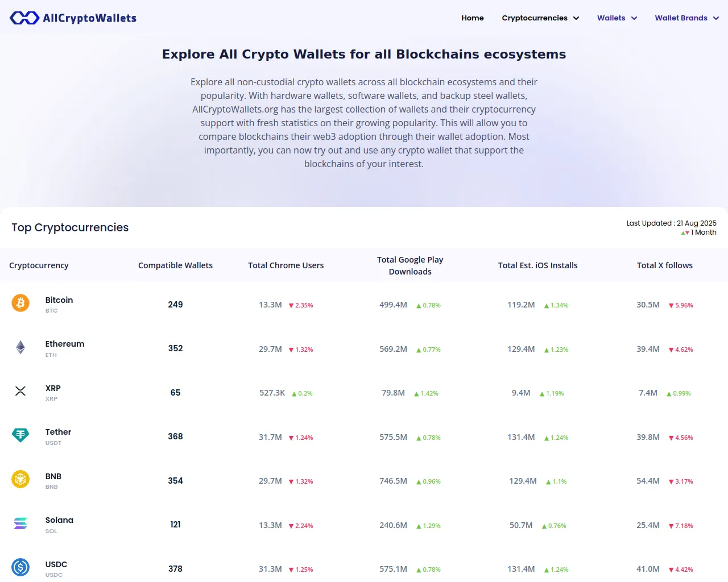Open the USDC cryptocurrency link
The image size is (728, 582).
[56, 564]
